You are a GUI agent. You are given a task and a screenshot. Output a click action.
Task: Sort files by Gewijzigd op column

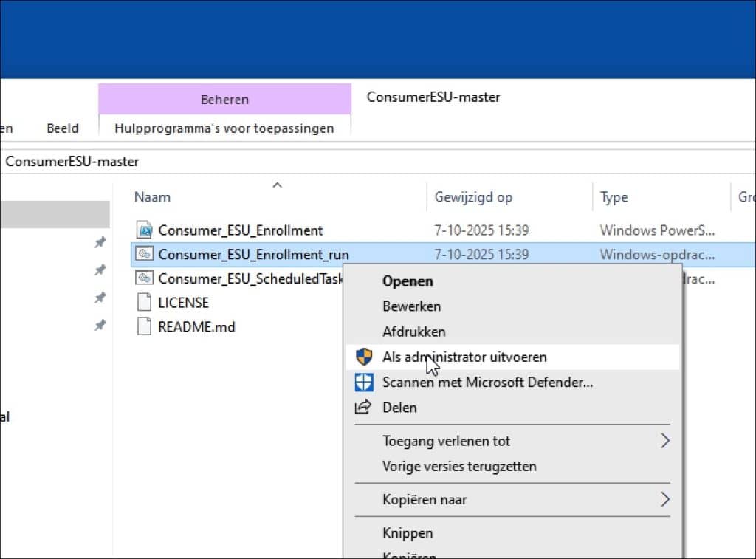point(473,197)
